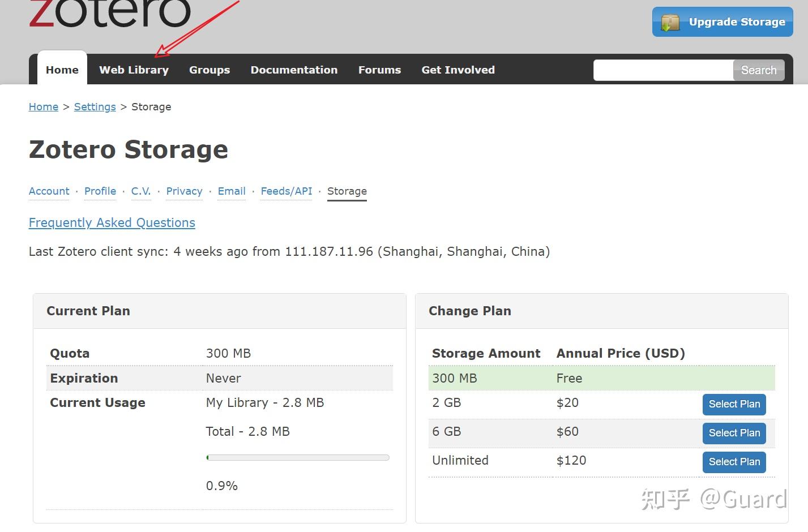Navigate to the Forums
The width and height of the screenshot is (808, 532).
click(379, 70)
